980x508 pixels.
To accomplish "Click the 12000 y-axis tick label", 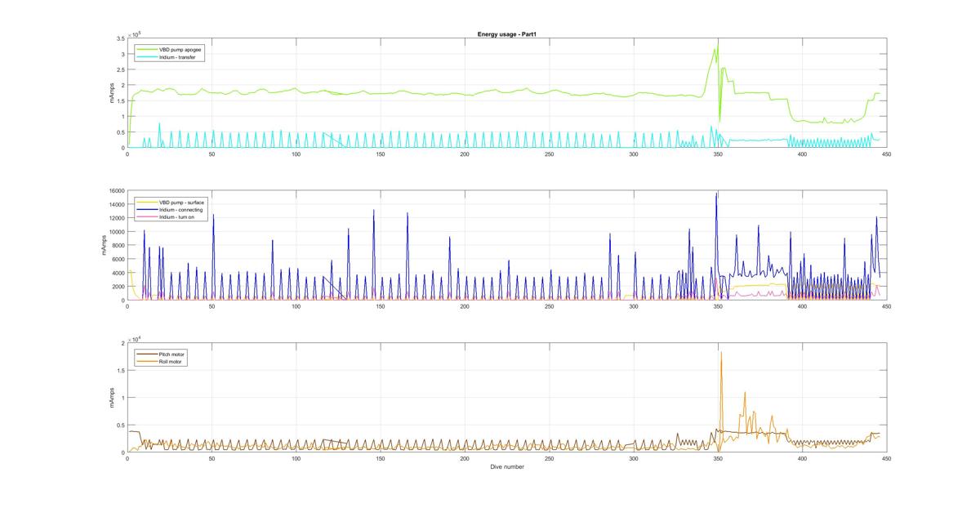I will click(116, 218).
